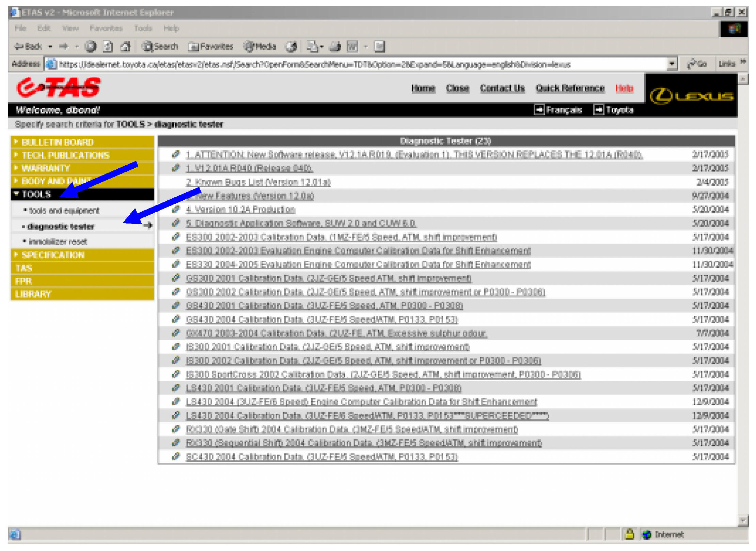Open the Favorites menu
This screenshot has width=756, height=551.
point(106,28)
